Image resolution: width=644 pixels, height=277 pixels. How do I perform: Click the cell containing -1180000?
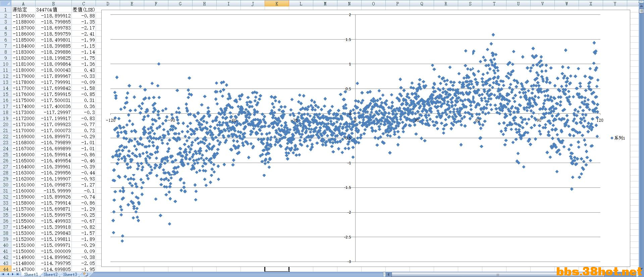coord(23,70)
